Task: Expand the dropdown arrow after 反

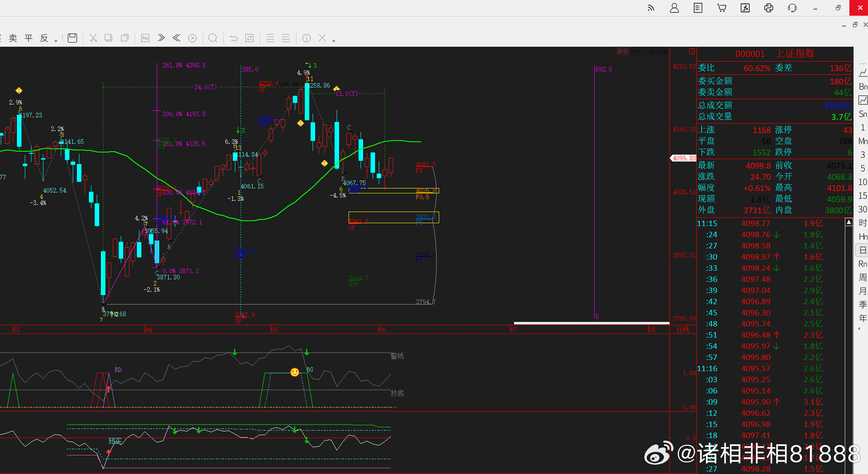Action: [x=56, y=41]
